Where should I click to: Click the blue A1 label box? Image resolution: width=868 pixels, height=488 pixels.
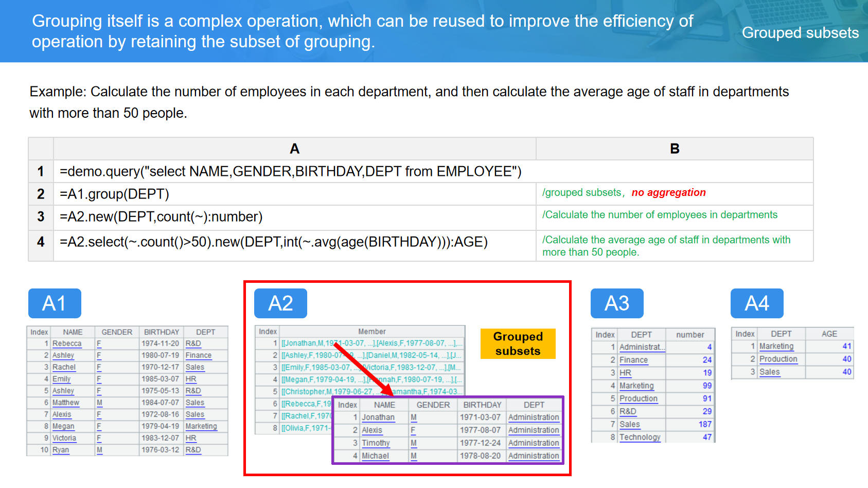click(x=55, y=303)
